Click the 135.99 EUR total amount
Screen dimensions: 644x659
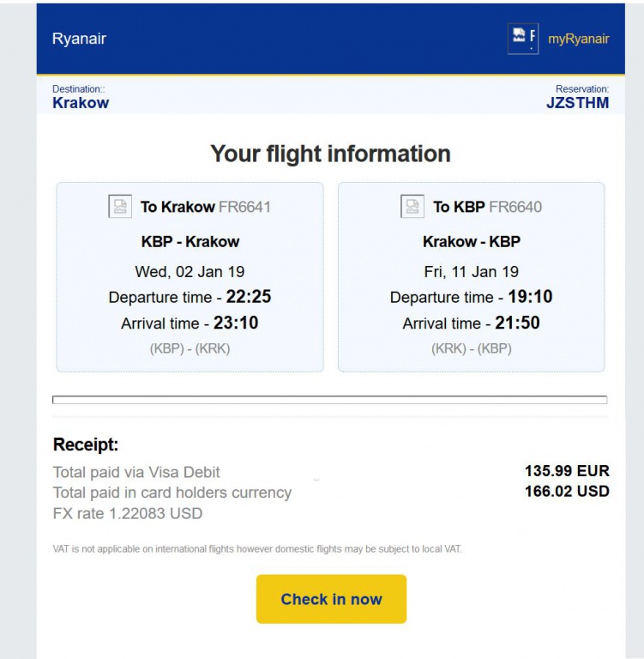click(x=567, y=471)
